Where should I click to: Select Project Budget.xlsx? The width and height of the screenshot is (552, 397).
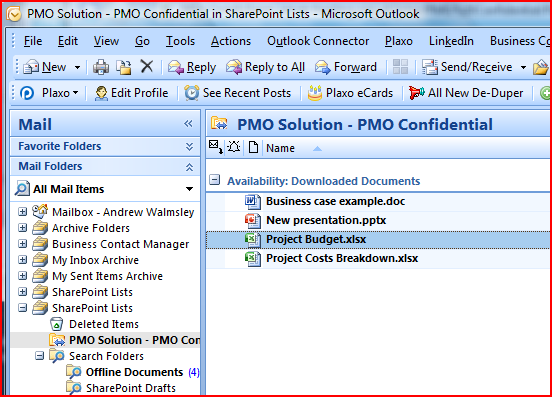tap(316, 239)
